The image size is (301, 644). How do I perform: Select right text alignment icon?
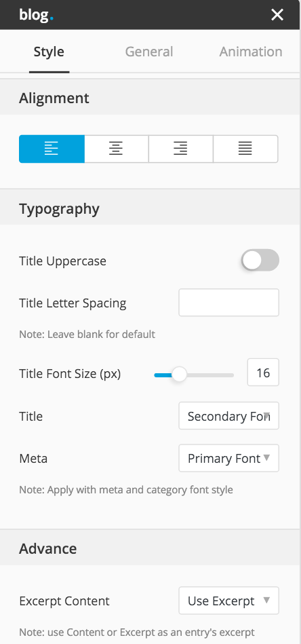coord(180,149)
